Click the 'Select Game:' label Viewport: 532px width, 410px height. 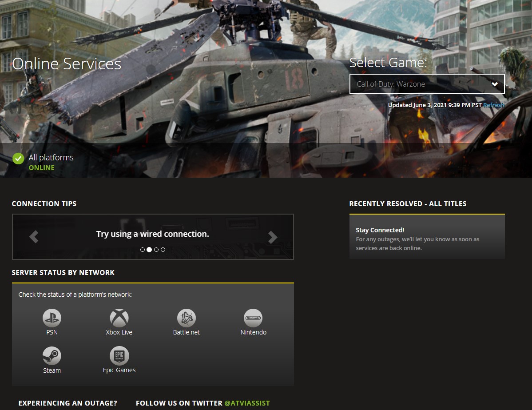388,63
